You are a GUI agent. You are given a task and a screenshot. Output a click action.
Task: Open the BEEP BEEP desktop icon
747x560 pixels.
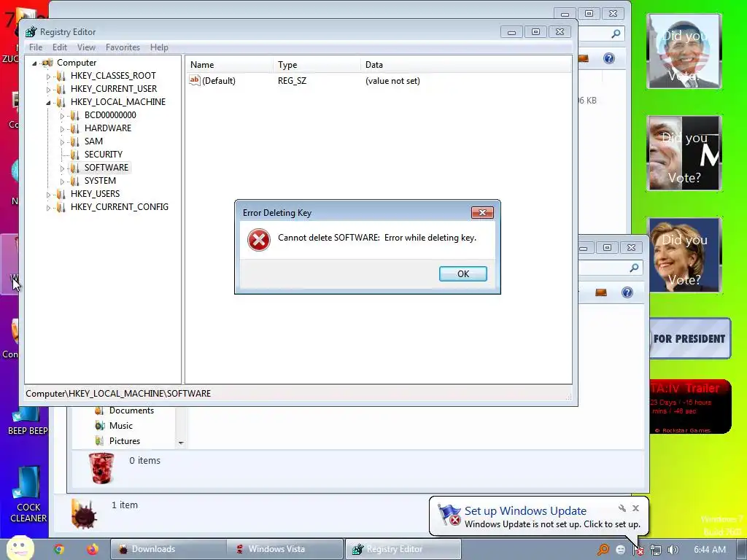28,421
